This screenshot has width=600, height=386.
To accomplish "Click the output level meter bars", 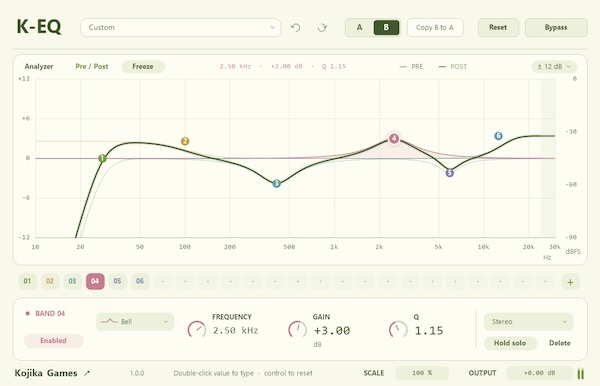I will (x=580, y=374).
